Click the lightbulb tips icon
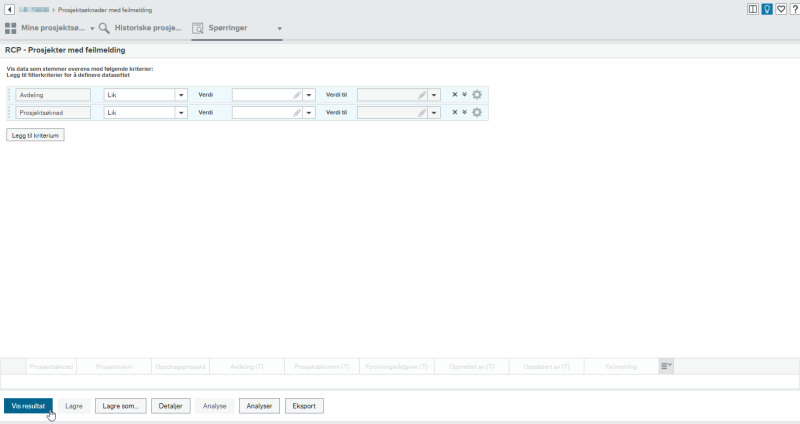 (x=767, y=9)
